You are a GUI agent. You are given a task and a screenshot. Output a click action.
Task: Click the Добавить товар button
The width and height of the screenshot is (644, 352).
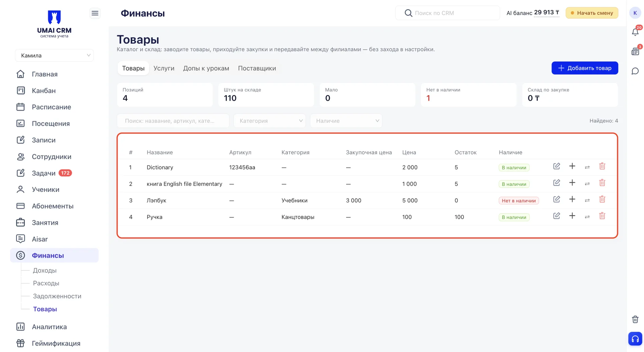click(x=585, y=68)
